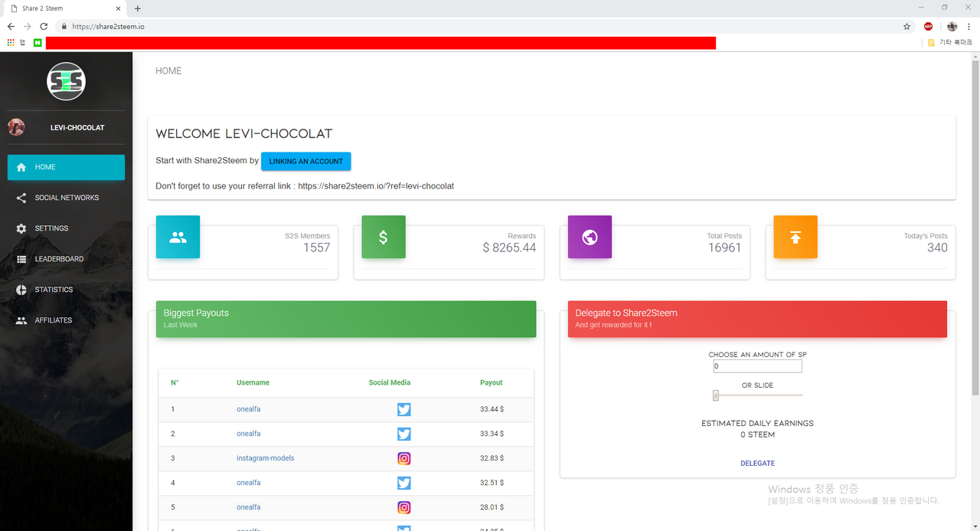Open the other bookmarks folder
The width and height of the screenshot is (980, 531).
coord(949,43)
